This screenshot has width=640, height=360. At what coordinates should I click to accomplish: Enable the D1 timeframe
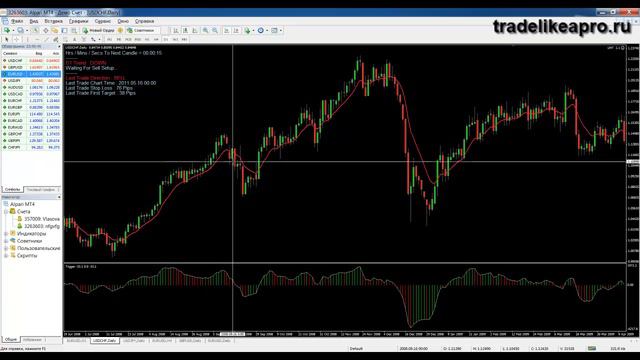point(166,40)
